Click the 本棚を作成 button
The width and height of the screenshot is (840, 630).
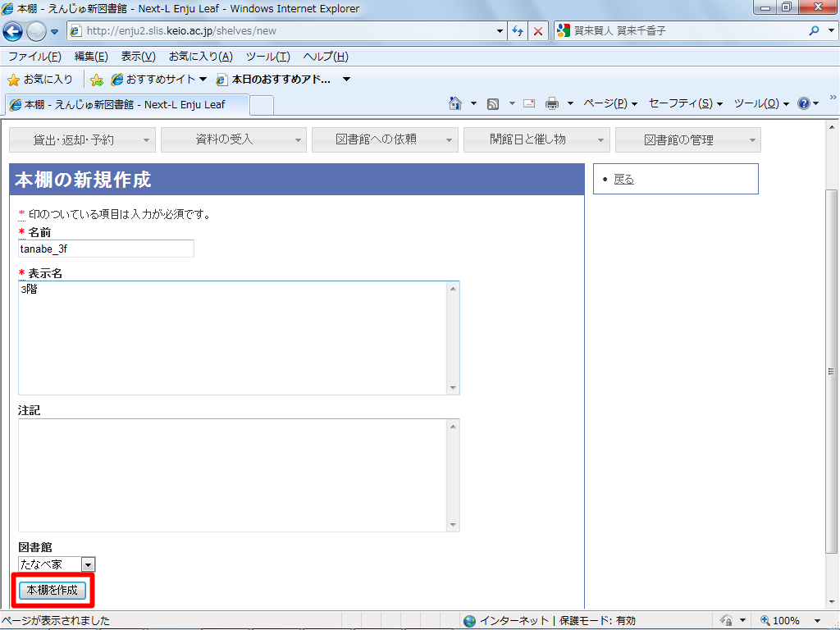tap(52, 590)
